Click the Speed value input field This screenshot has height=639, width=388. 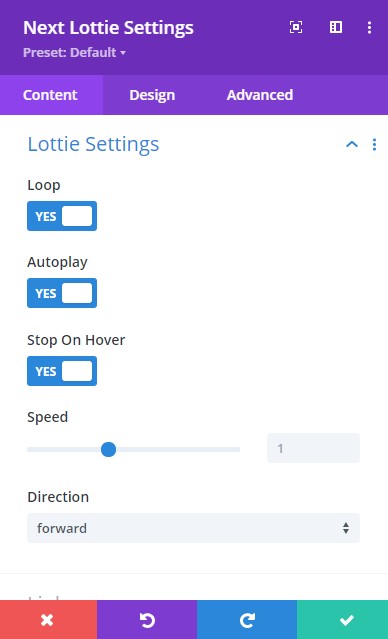(313, 448)
